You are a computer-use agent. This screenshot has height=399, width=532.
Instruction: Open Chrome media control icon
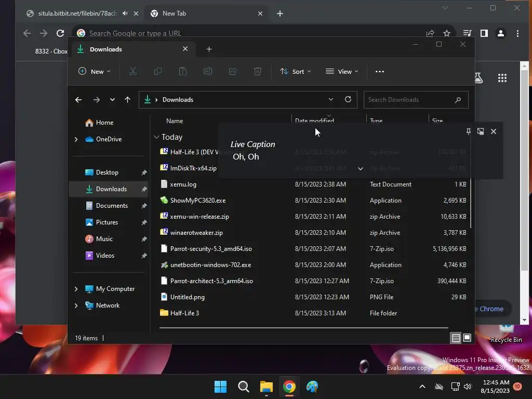pyautogui.click(x=467, y=33)
